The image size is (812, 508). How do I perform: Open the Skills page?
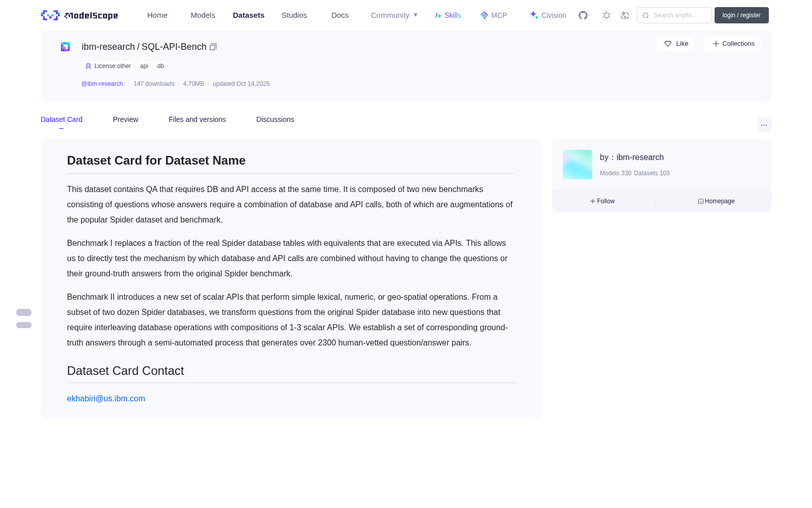(448, 15)
